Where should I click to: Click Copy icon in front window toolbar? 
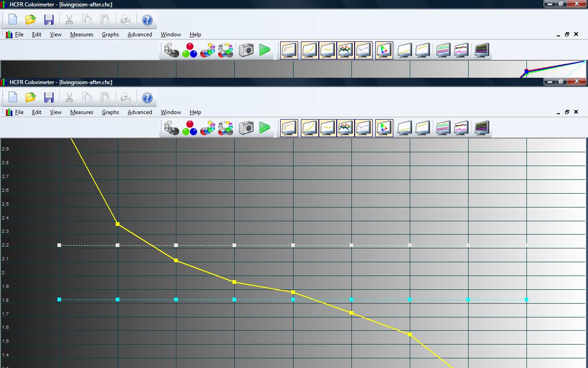click(x=87, y=98)
